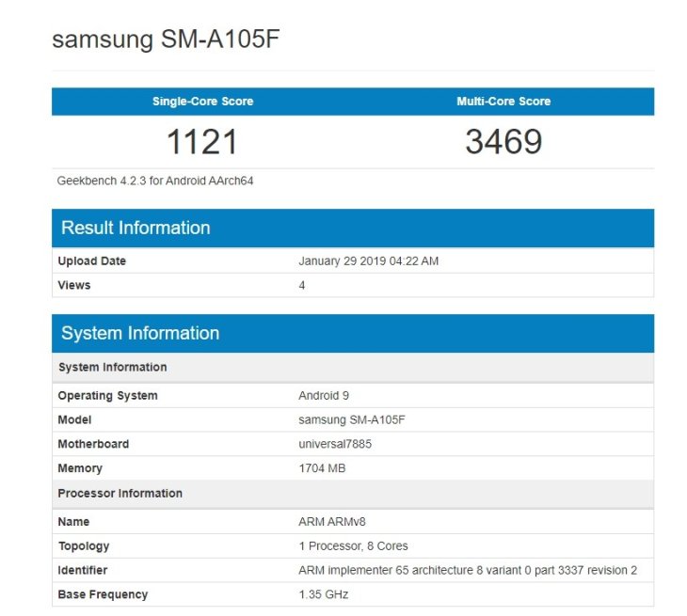Click the processor name ARM ARMv8
687x616 pixels.
coord(332,522)
